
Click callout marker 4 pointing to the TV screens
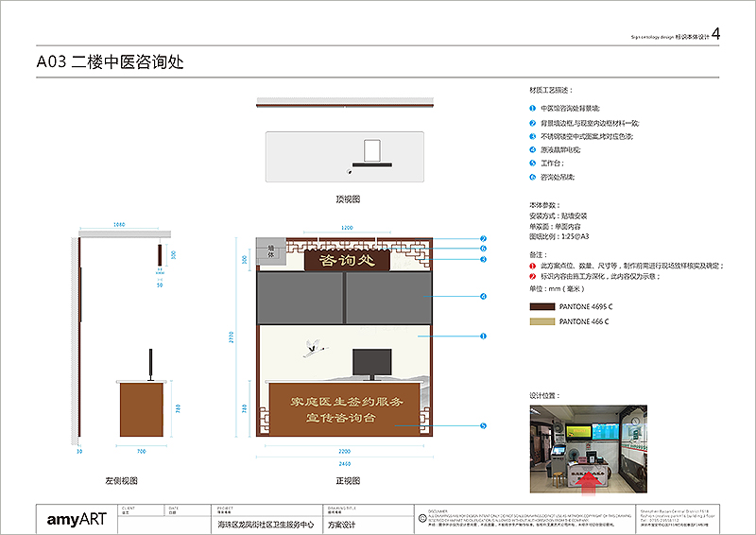coord(483,296)
